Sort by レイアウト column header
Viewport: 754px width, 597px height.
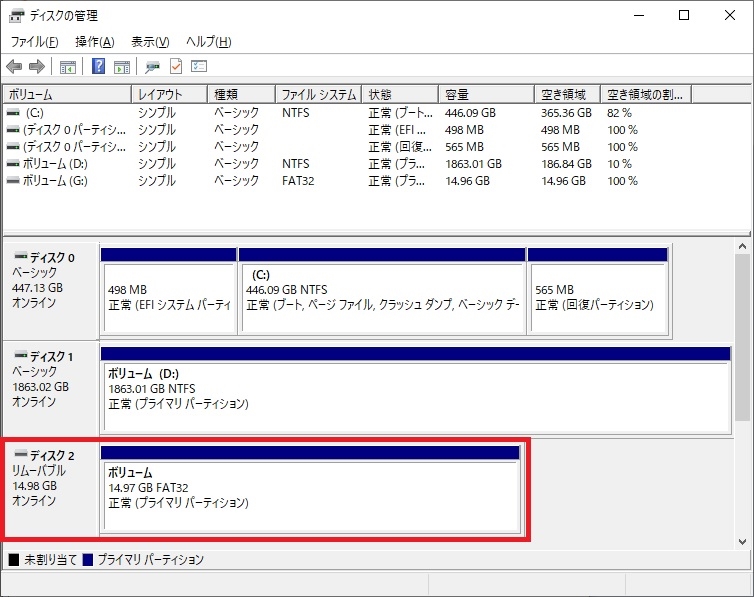pyautogui.click(x=169, y=94)
